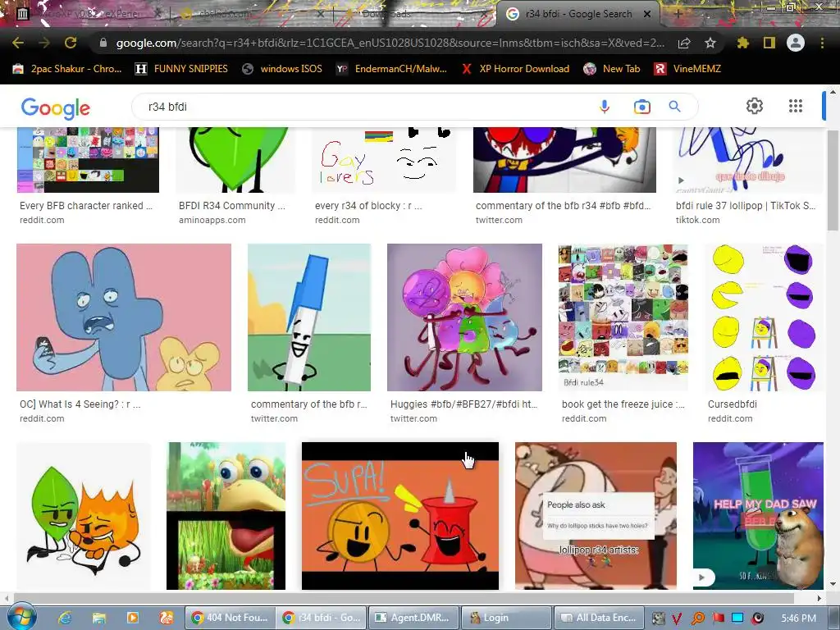
Task: Open the FUNNY SNIPPIES bookmark
Action: point(181,69)
